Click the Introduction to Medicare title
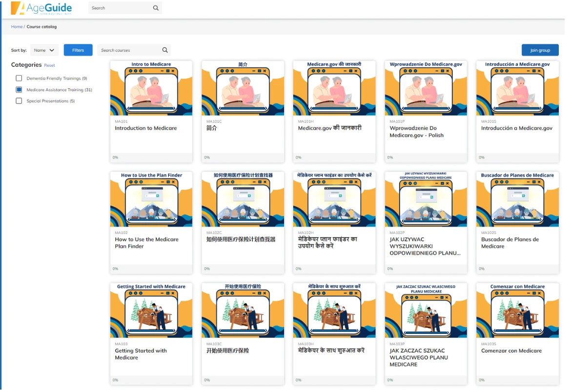Viewport: 572px width, 392px height. [x=146, y=128]
